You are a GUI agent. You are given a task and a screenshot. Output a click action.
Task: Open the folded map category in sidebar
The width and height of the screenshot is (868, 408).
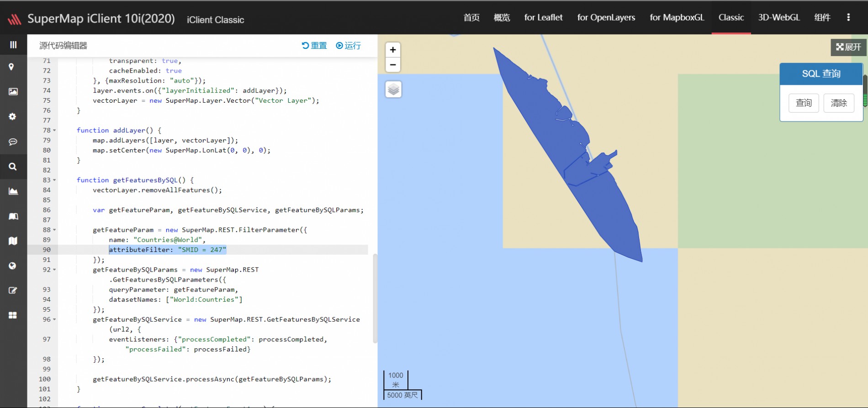tap(13, 241)
